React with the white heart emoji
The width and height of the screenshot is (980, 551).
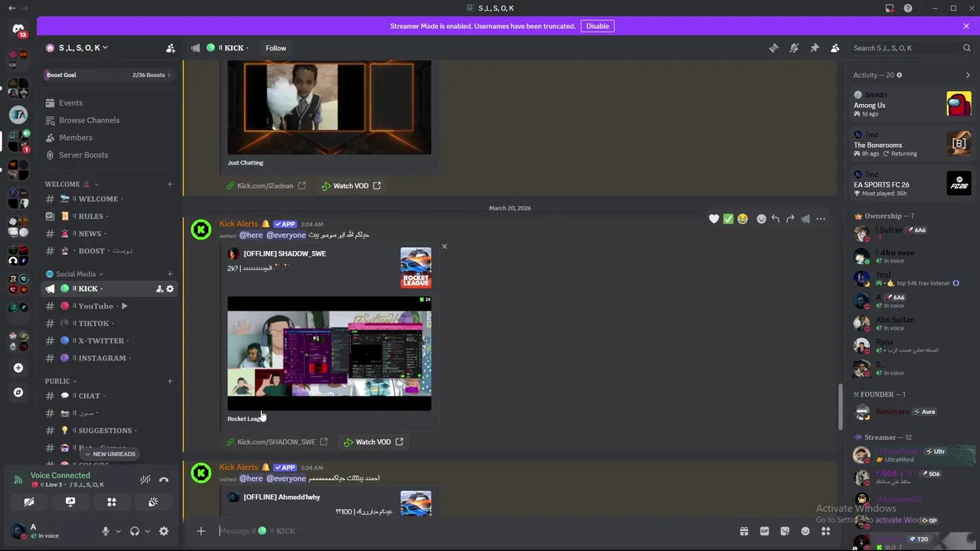tap(714, 219)
